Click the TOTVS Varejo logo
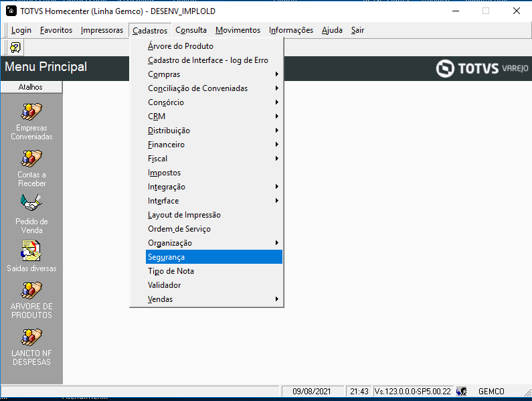This screenshot has height=401, width=532. coord(482,68)
